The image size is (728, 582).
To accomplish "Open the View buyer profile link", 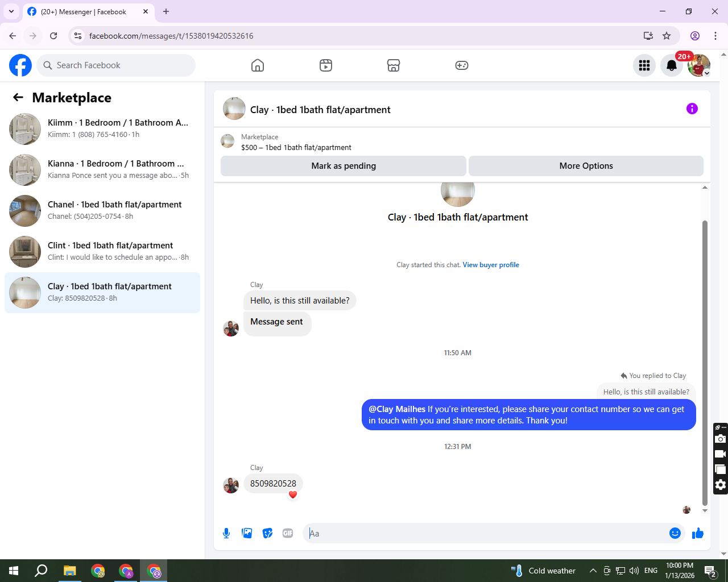I will 491,265.
